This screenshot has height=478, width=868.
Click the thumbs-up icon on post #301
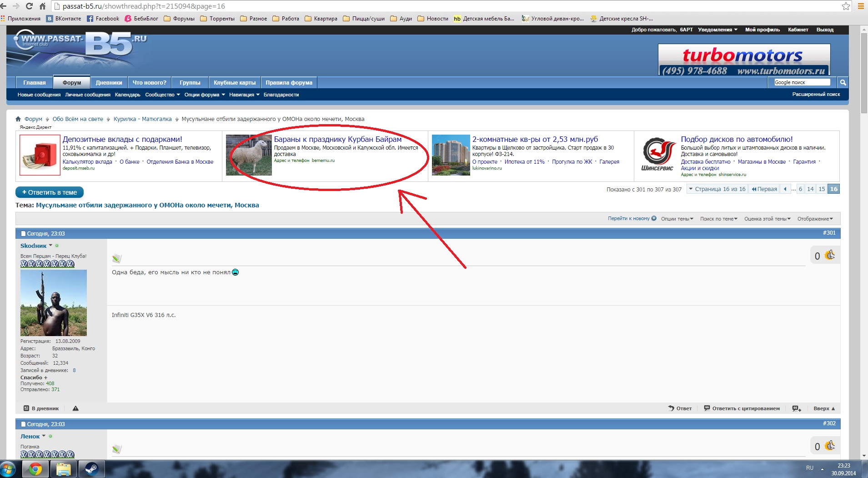830,255
